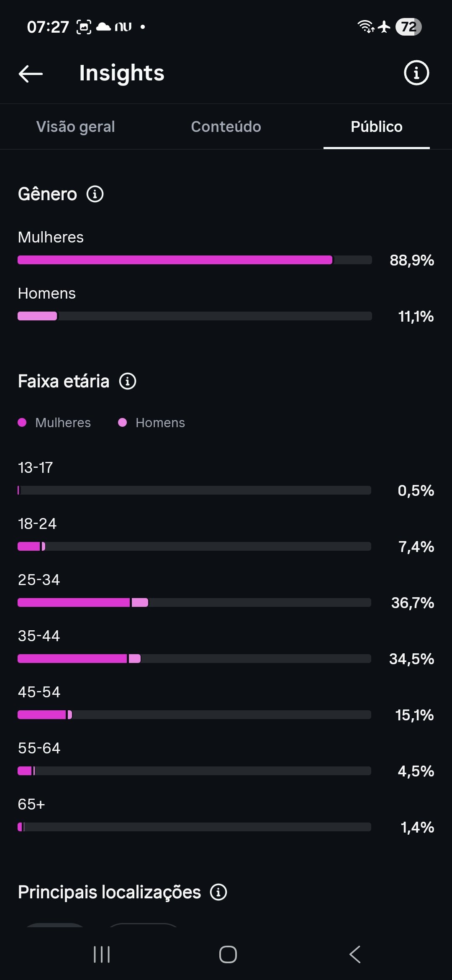The height and width of the screenshot is (980, 452).
Task: Tap the Mulheres 88,9% progress bar
Action: click(x=195, y=260)
